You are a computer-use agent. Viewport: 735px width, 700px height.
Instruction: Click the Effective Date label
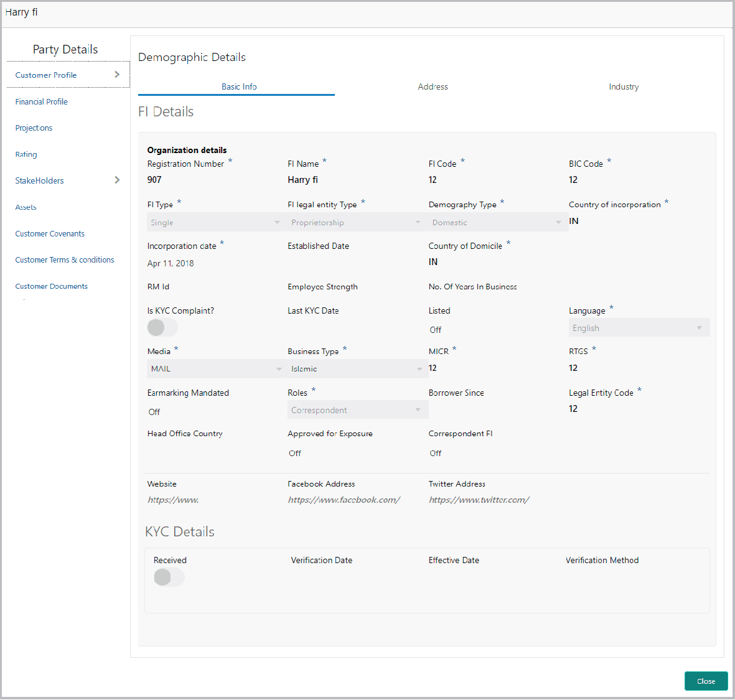pos(454,560)
